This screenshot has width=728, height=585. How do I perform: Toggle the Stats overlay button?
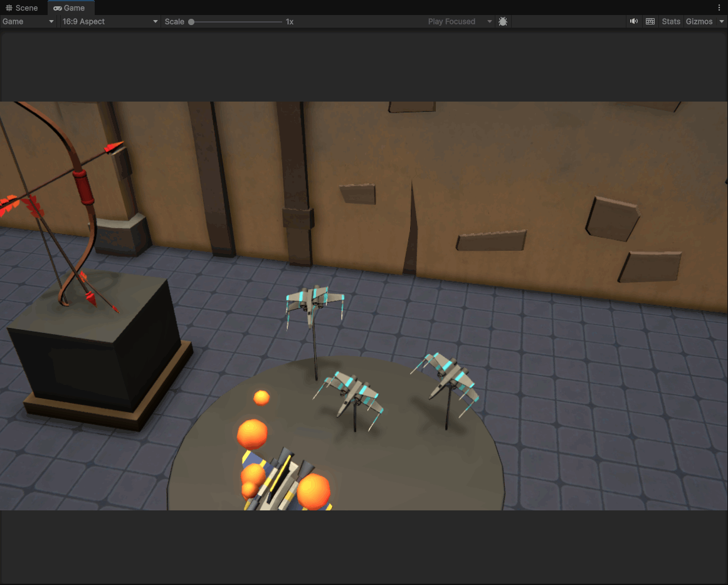(x=671, y=21)
